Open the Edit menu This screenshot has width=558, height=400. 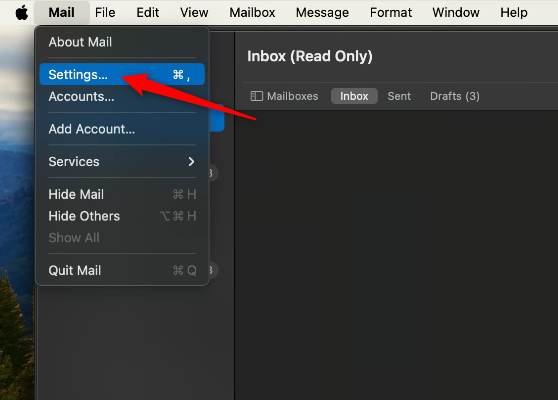pyautogui.click(x=148, y=13)
